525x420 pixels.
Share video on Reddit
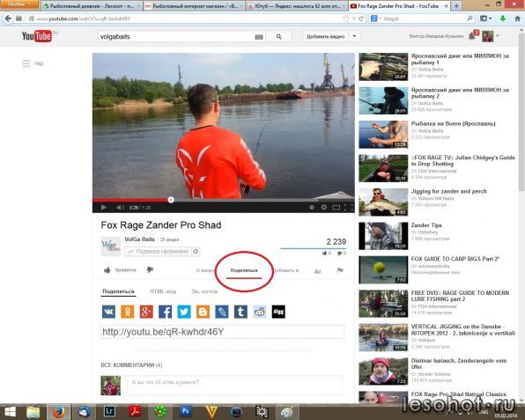pos(260,312)
